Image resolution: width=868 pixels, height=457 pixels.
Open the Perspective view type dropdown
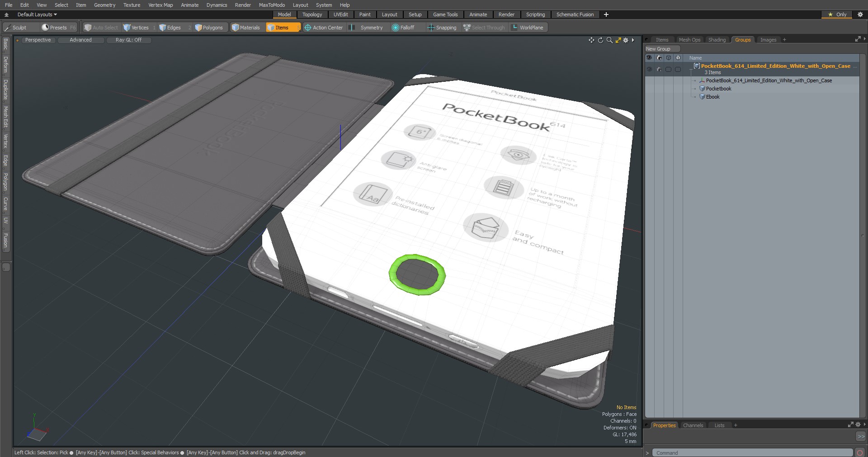38,40
